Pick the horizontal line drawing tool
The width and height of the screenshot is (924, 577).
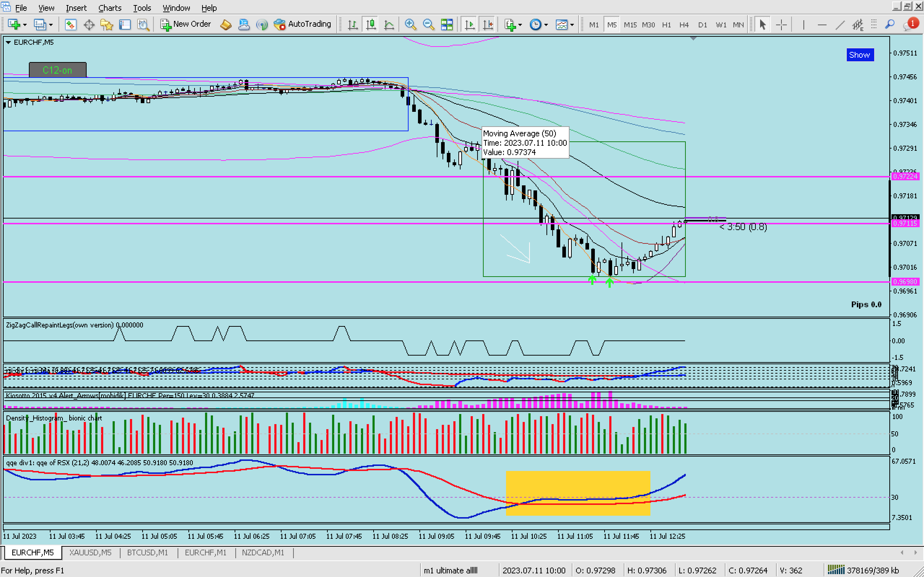pyautogui.click(x=821, y=25)
